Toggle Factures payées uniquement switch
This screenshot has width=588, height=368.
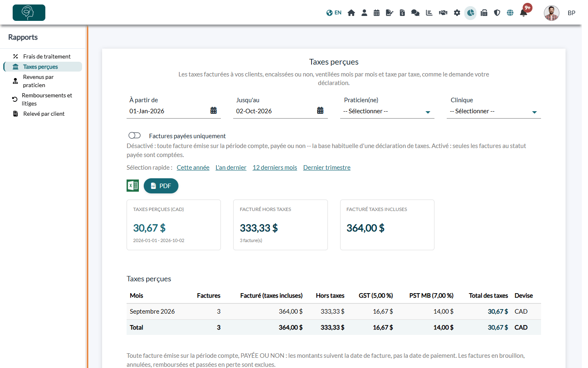pos(134,135)
